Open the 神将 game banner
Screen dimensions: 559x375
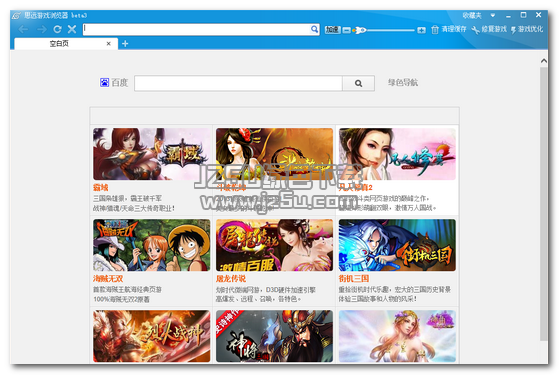(274, 336)
